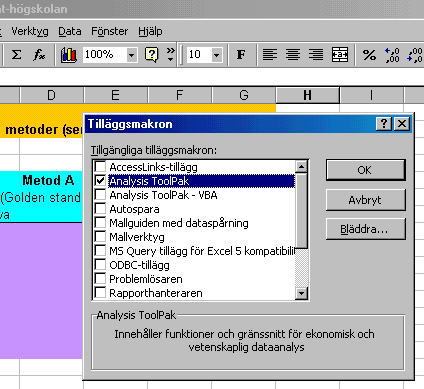Enable Analysis ToolPak - VBA checkbox
The image size is (424, 389).
[x=100, y=194]
